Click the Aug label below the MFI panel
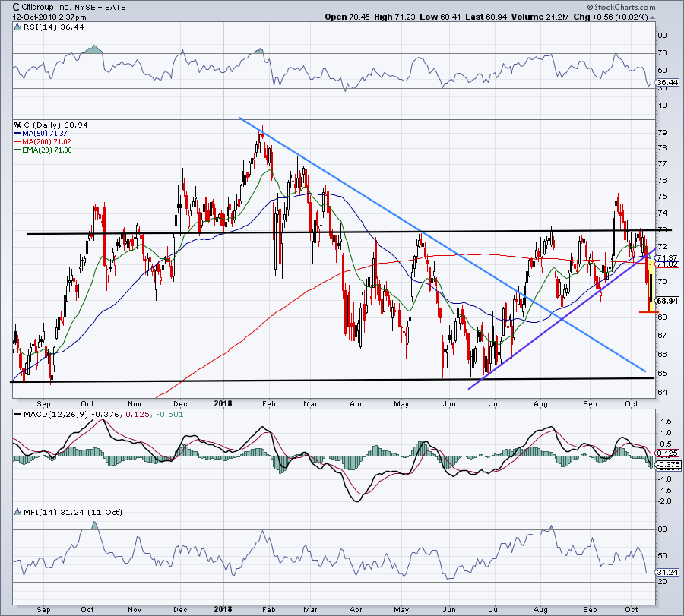The height and width of the screenshot is (616, 684). click(x=540, y=609)
